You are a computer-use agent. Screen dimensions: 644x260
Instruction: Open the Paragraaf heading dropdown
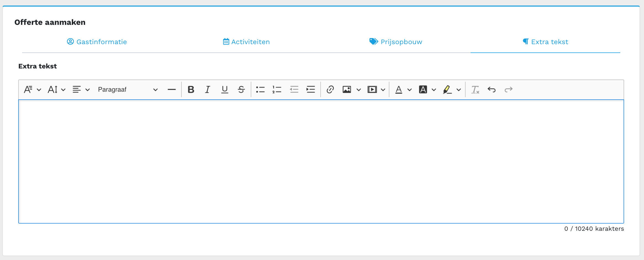pos(128,89)
